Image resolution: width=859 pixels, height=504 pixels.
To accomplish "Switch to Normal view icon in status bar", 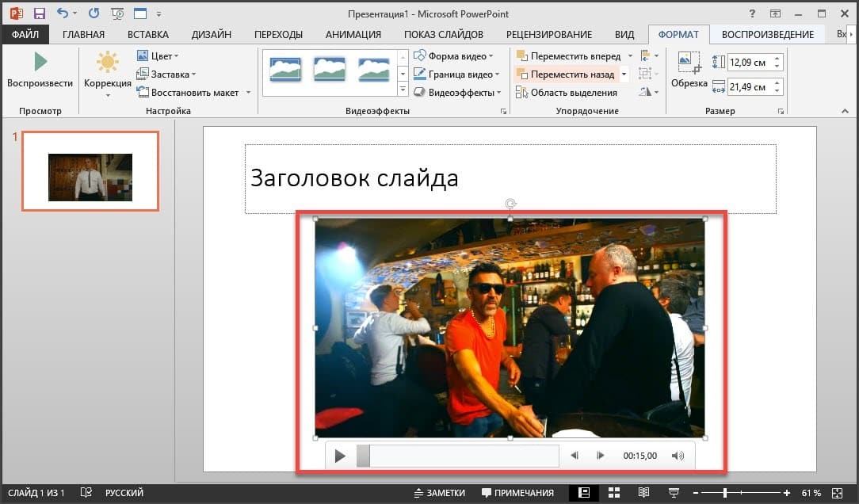I will pyautogui.click(x=584, y=492).
